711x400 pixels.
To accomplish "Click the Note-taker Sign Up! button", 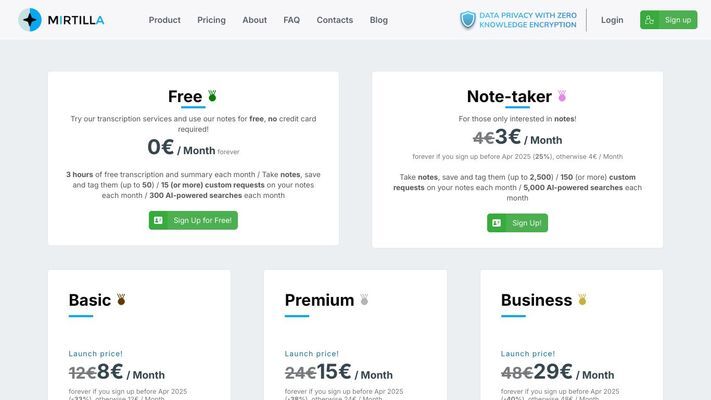I will point(517,223).
